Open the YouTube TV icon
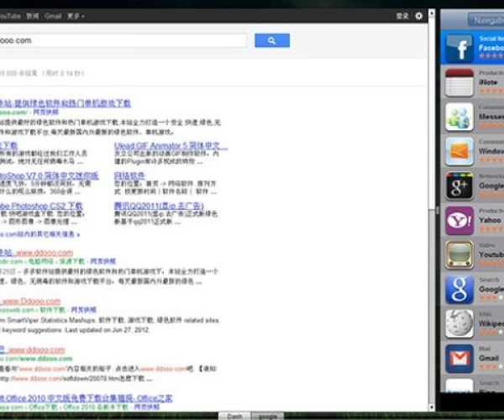 point(459,255)
